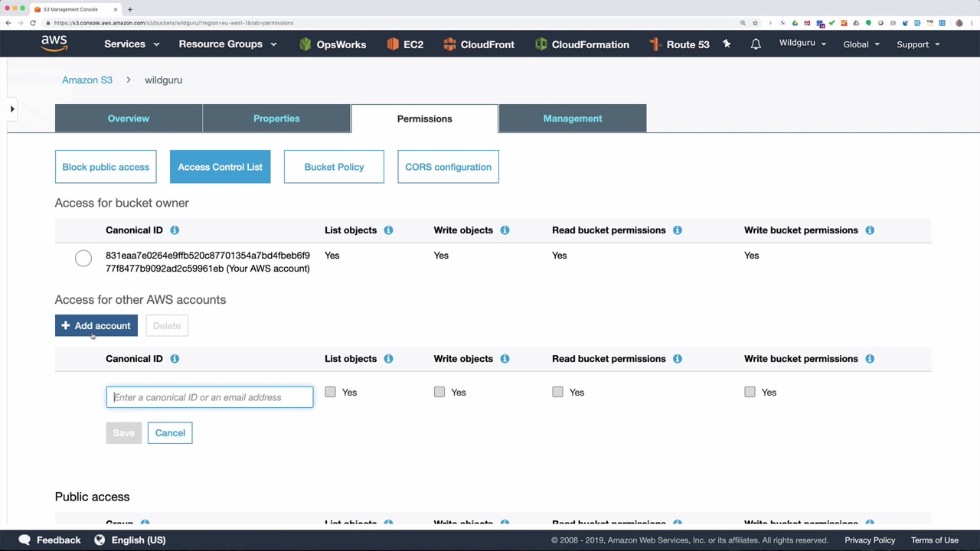Open the Bucket Policy section
The height and width of the screenshot is (551, 980).
(x=334, y=167)
